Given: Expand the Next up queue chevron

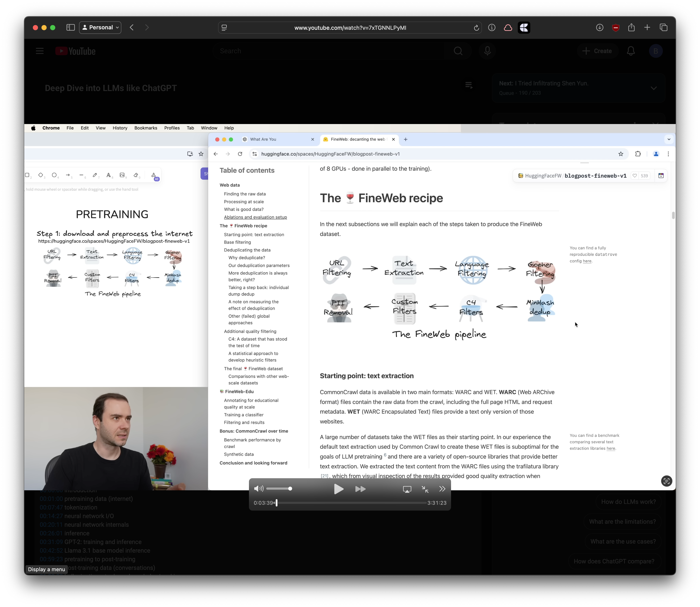Looking at the screenshot, I should (654, 88).
